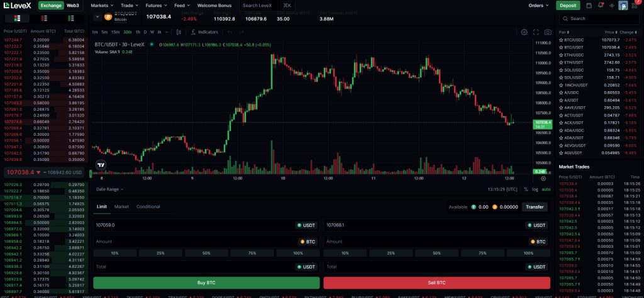The height and width of the screenshot is (298, 644).
Task: Enter fullscreen chart mode
Action: click(536, 32)
